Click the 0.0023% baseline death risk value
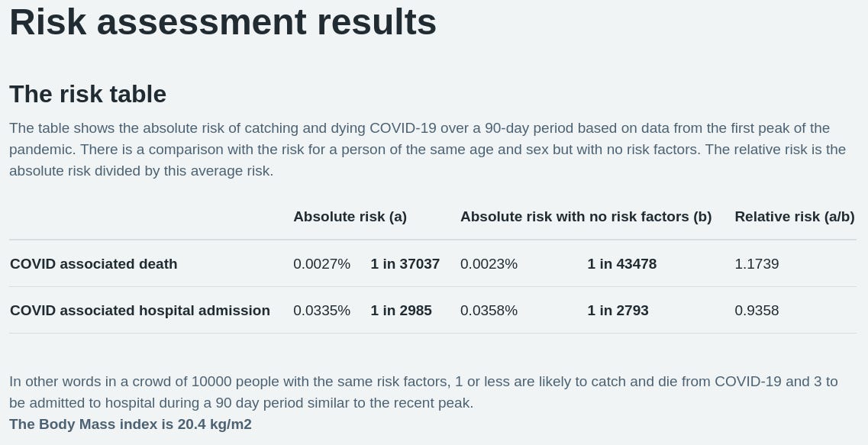This screenshot has height=445, width=868. [489, 264]
